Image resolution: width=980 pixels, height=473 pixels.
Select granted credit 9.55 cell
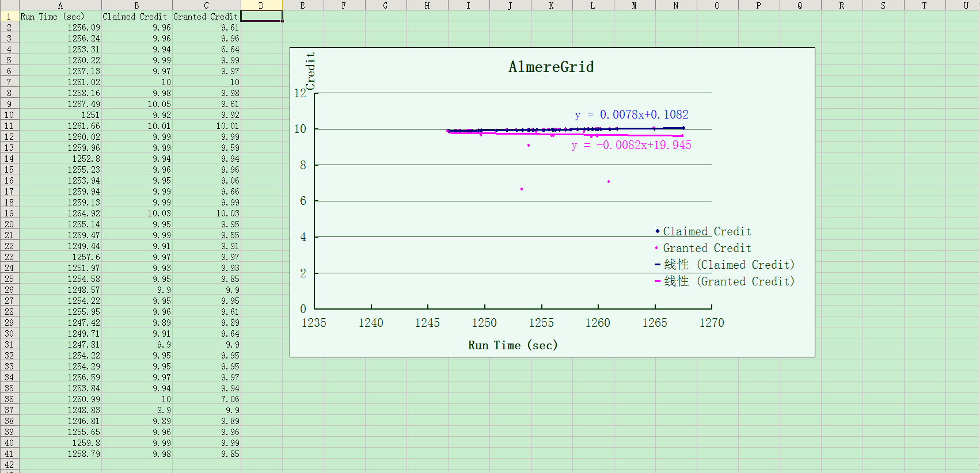pyautogui.click(x=206, y=235)
